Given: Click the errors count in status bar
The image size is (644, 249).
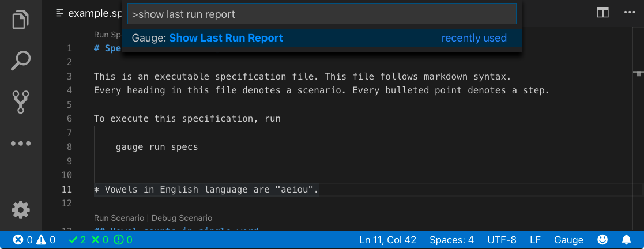Looking at the screenshot, I should [22, 240].
